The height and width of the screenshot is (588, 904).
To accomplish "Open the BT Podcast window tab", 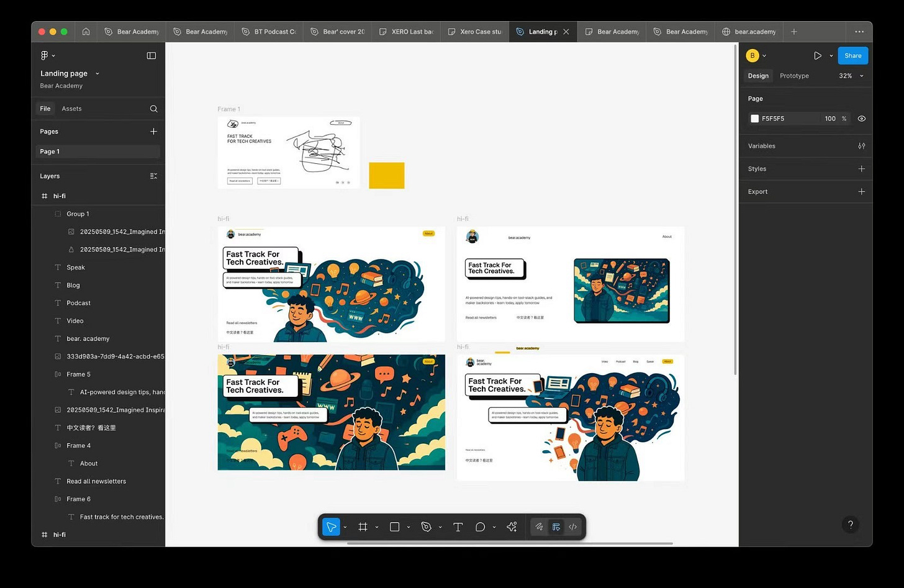I will [x=269, y=32].
